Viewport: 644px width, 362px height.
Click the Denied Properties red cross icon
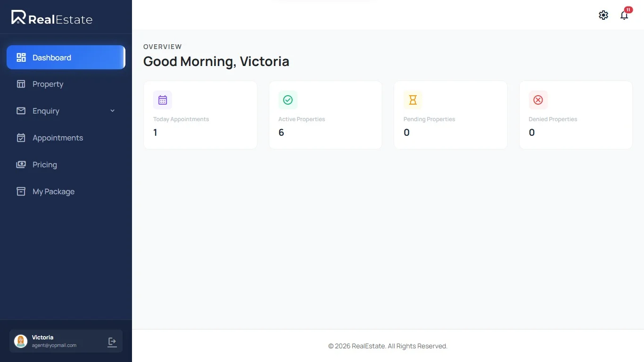tap(538, 99)
